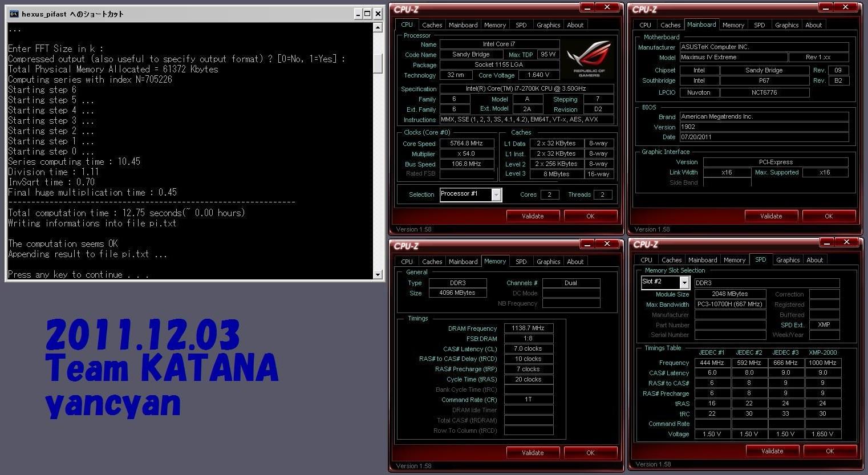This screenshot has width=868, height=475.
Task: Switch to SPD tab in Memory timings window
Action: pyautogui.click(x=521, y=262)
